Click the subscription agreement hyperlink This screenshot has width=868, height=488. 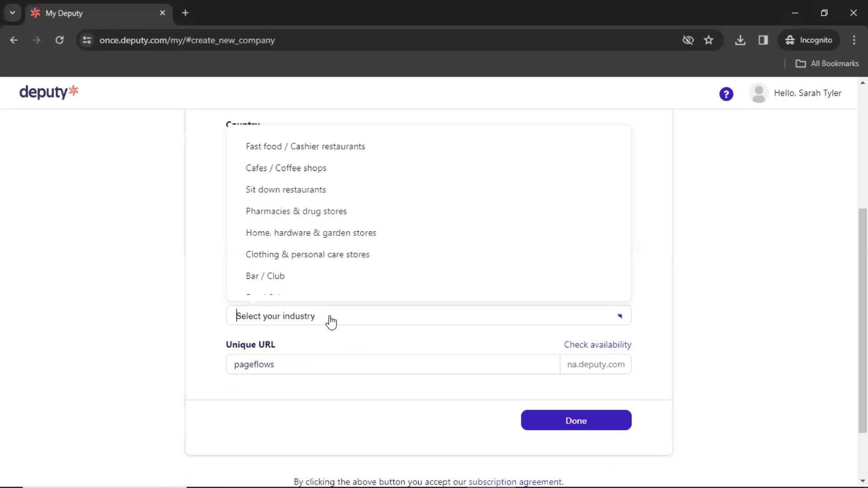514,481
